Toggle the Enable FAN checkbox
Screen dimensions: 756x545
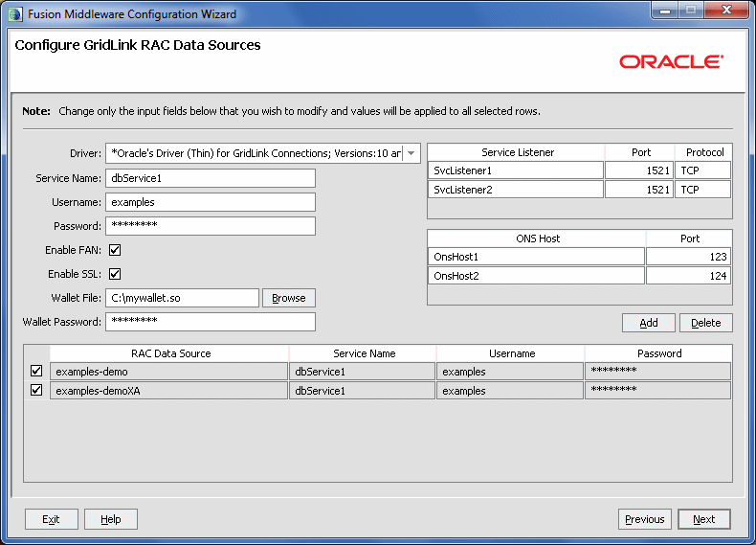(x=115, y=250)
